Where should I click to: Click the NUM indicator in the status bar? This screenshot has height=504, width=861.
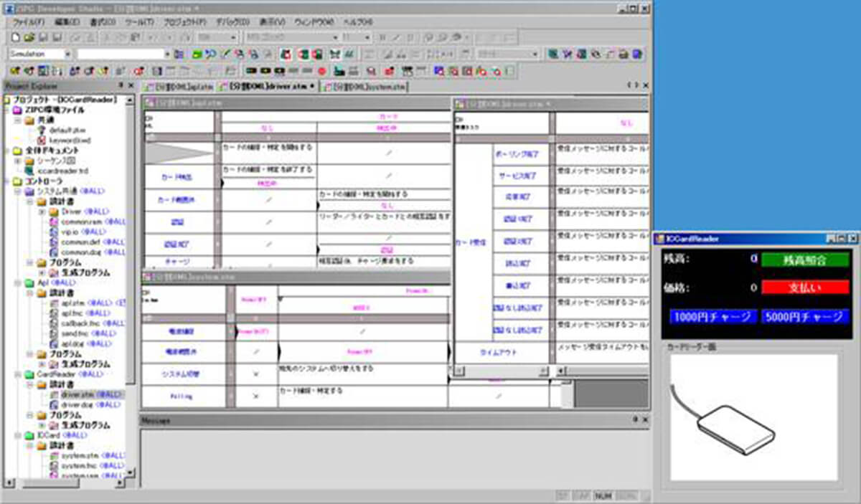click(601, 495)
